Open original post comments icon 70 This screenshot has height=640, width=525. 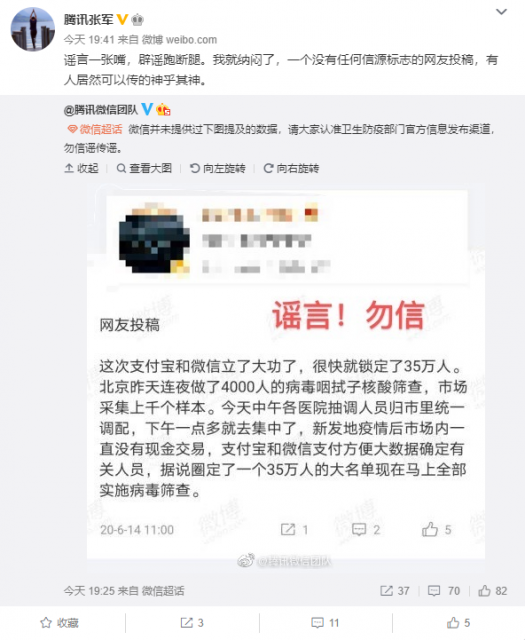pos(444,591)
